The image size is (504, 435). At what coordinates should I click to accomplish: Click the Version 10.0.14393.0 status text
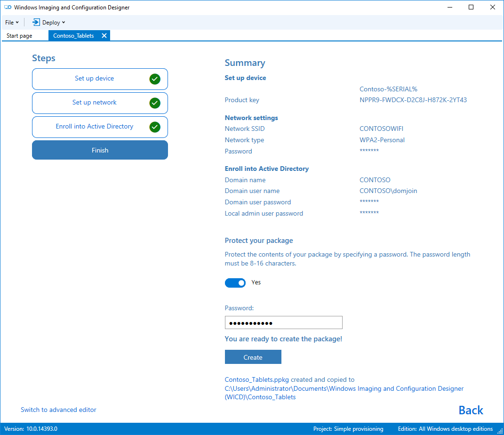[x=31, y=429]
